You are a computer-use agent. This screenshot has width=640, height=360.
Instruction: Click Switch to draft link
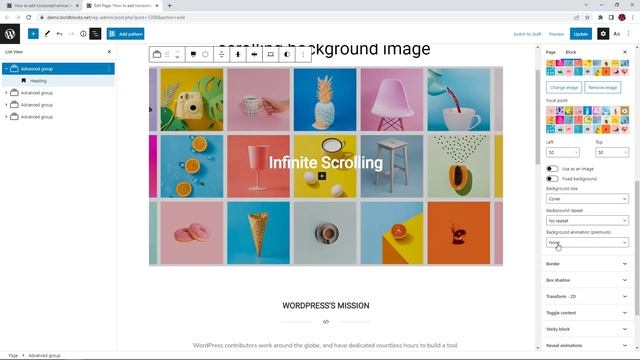tap(527, 34)
